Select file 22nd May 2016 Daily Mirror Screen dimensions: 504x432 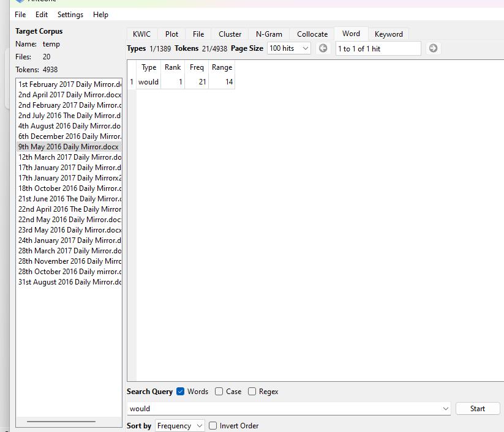tap(69, 220)
